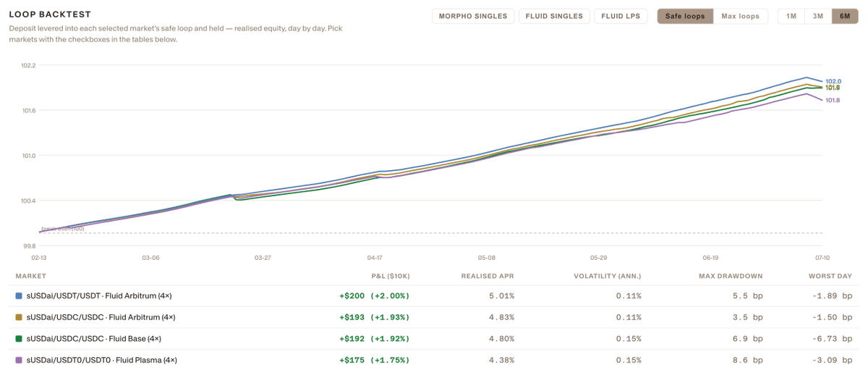The height and width of the screenshot is (378, 868).
Task: Click the 3.5 bp max drawdown value
Action: (748, 317)
